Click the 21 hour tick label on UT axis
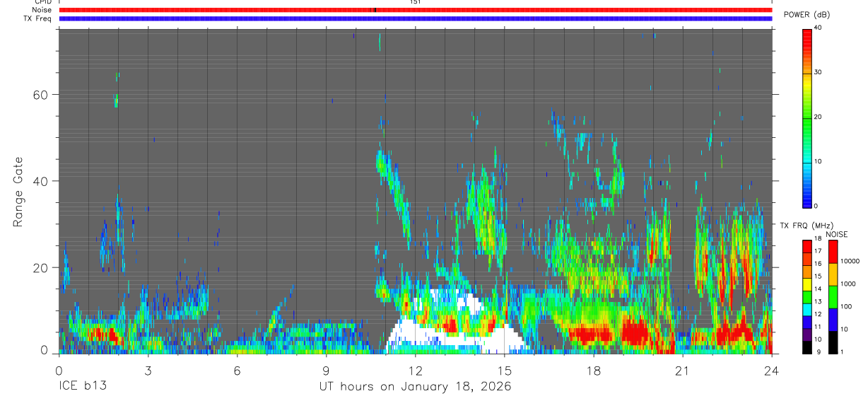 [683, 370]
